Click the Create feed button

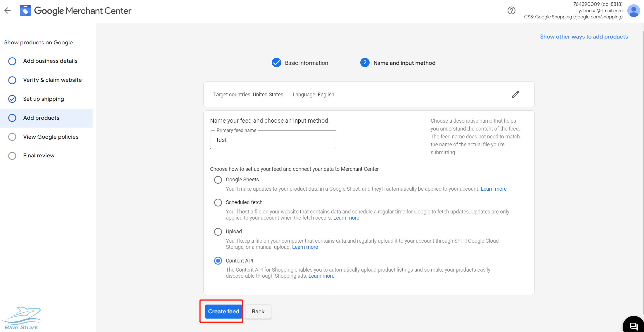223,311
